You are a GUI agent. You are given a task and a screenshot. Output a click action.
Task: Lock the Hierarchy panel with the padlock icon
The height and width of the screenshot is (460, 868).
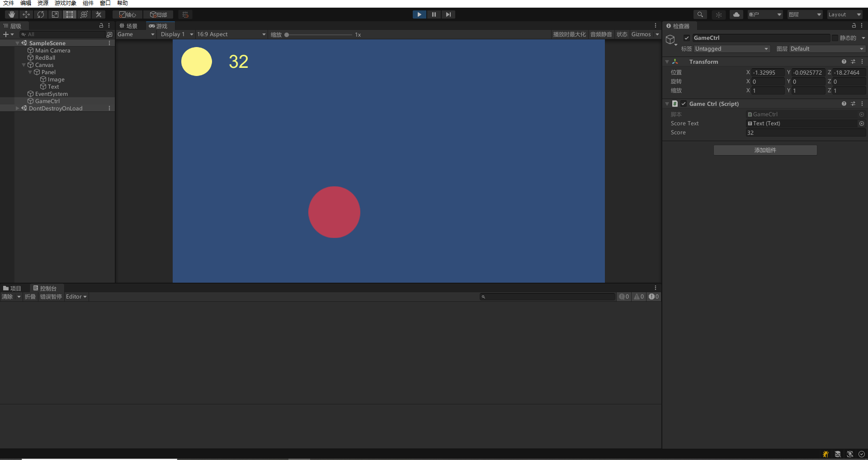(101, 26)
